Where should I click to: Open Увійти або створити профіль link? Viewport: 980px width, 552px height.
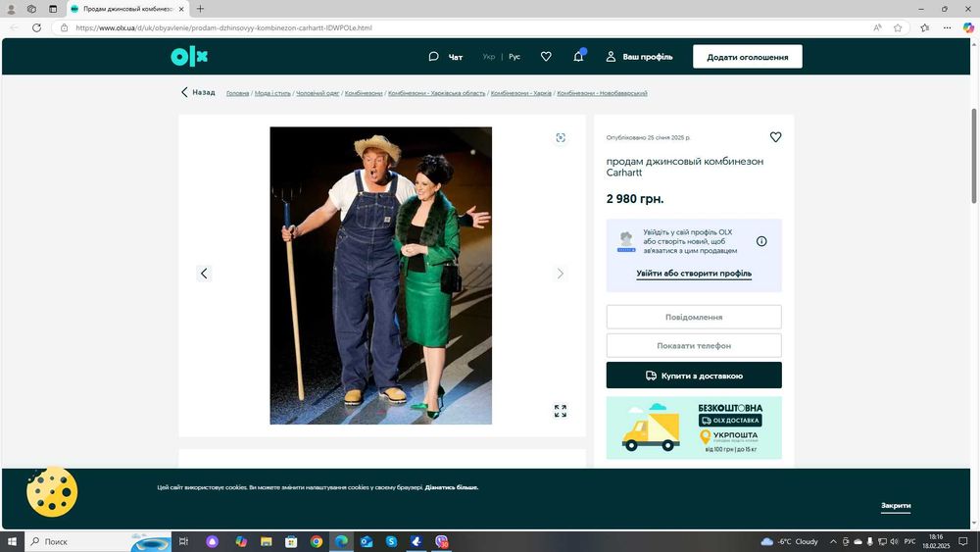[x=694, y=274]
